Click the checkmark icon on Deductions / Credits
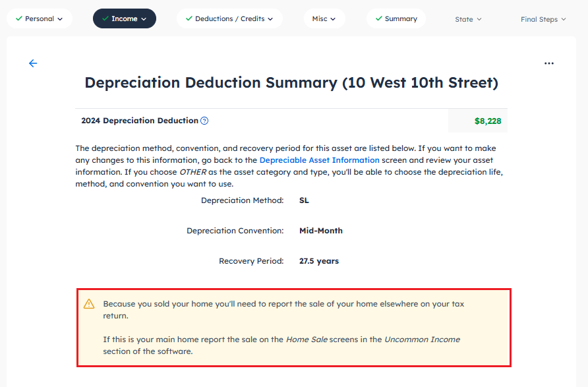 (x=189, y=18)
